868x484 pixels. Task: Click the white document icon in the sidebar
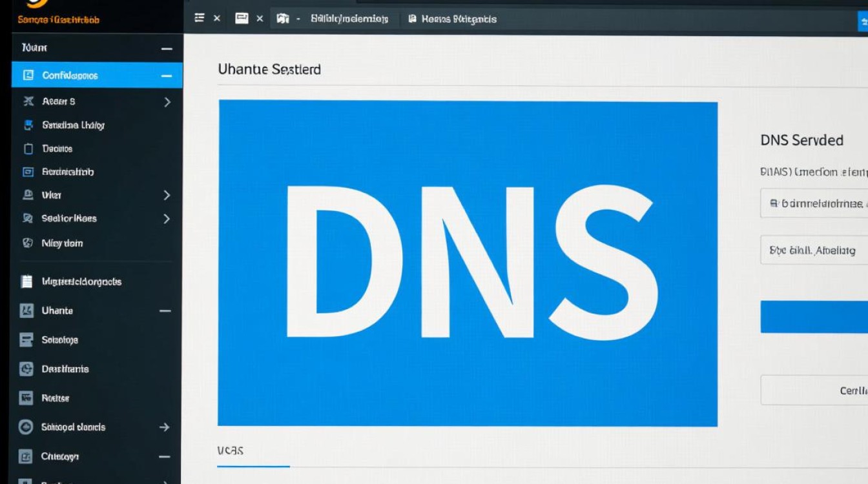[x=26, y=281]
